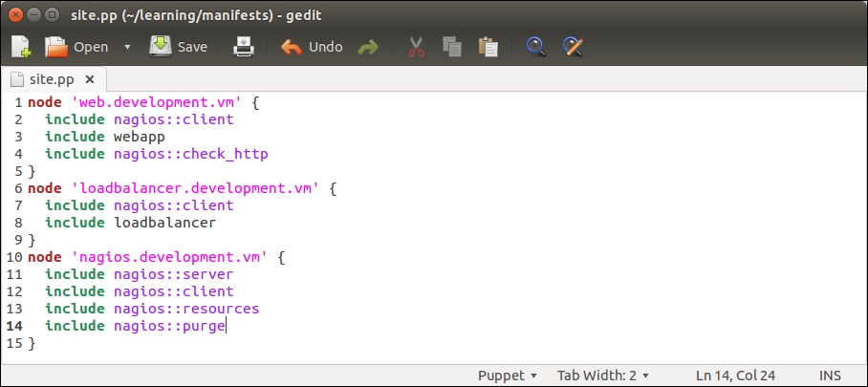Screen dimensions: 868x387
Task: Close the gedit window
Action: click(x=14, y=14)
